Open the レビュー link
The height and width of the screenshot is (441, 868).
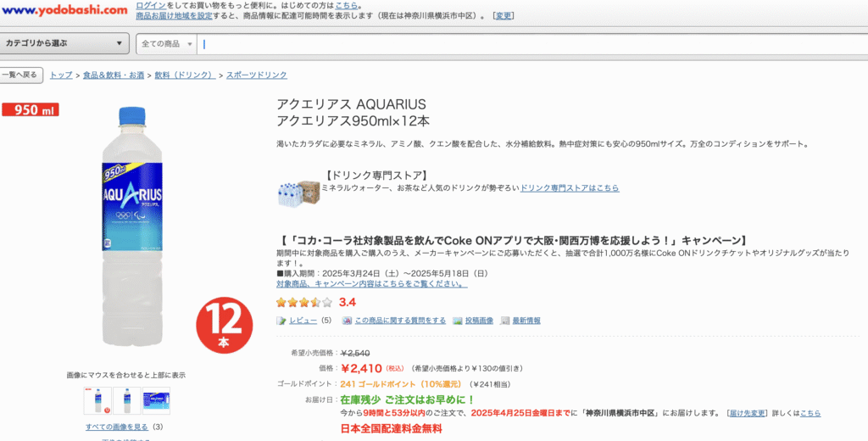[303, 321]
